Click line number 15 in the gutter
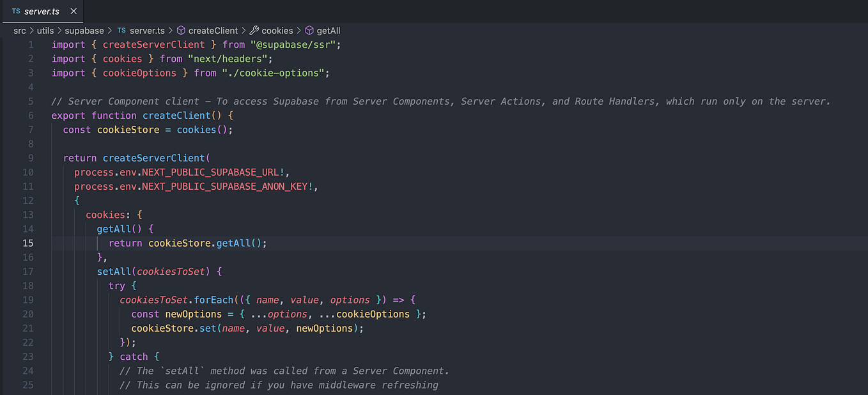Image resolution: width=868 pixels, height=395 pixels. pos(27,243)
